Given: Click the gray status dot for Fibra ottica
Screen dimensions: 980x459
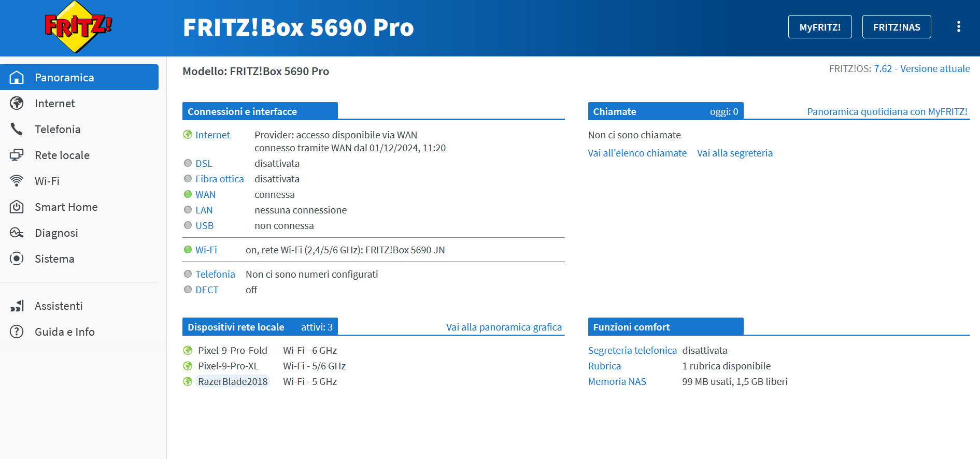Looking at the screenshot, I should tap(188, 179).
